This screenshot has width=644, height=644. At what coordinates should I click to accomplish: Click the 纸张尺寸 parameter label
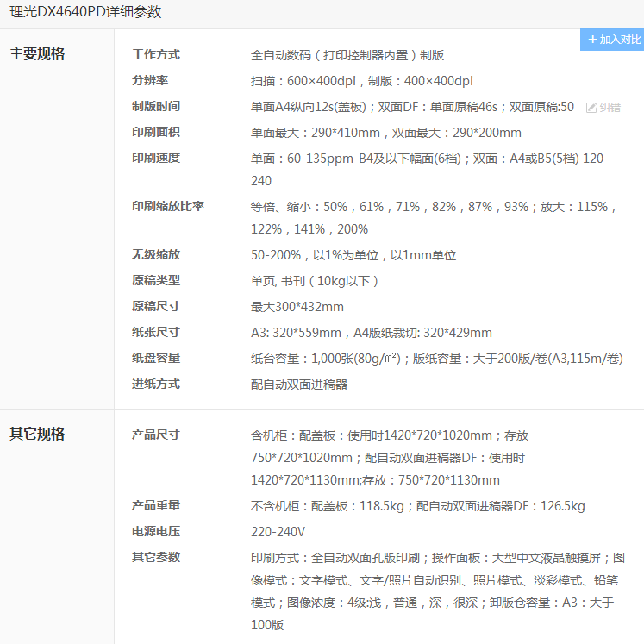pyautogui.click(x=156, y=332)
